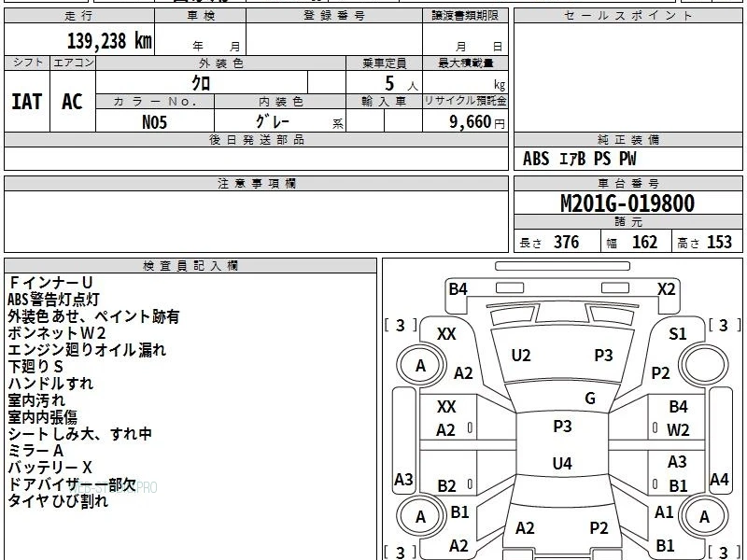The width and height of the screenshot is (747, 560).
Task: Click the interior color value グレー
Action: tap(273, 121)
